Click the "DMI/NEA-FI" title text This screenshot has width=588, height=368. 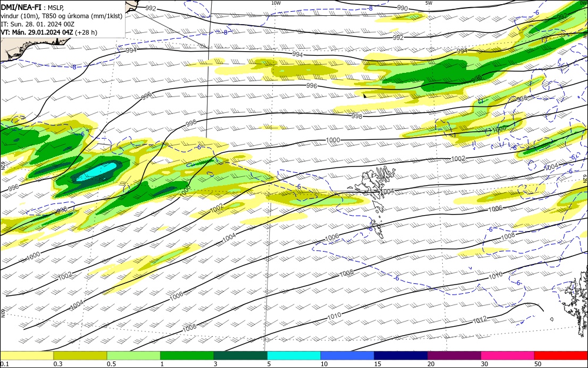pyautogui.click(x=21, y=8)
